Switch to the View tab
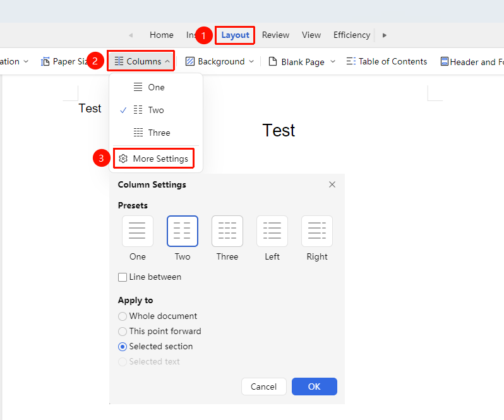 coord(311,35)
